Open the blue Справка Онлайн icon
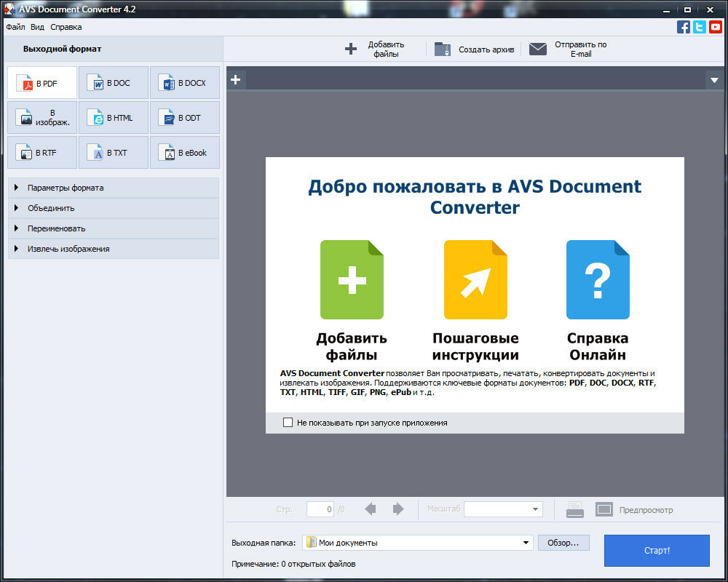 pos(598,279)
